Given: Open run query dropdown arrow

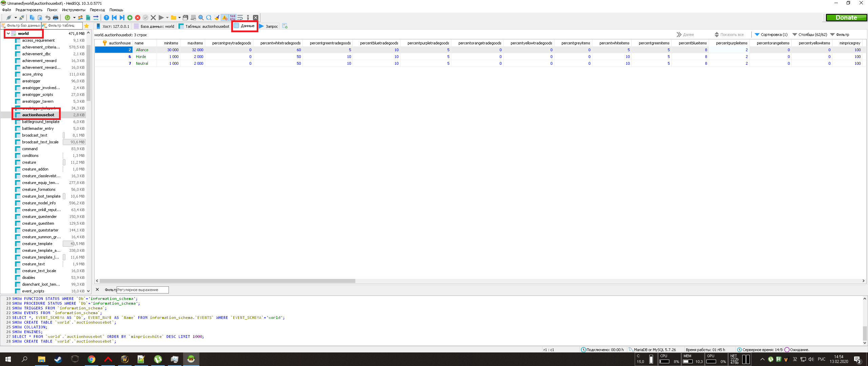Looking at the screenshot, I should tap(167, 18).
